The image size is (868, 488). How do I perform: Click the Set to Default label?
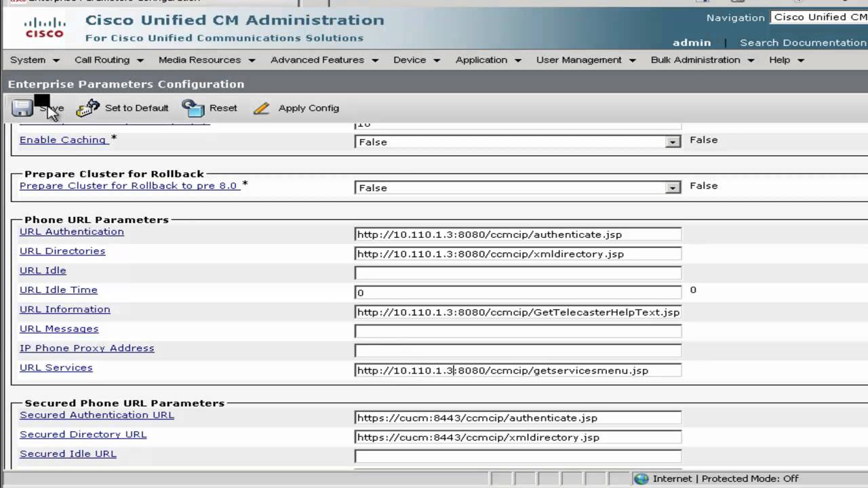tap(136, 108)
